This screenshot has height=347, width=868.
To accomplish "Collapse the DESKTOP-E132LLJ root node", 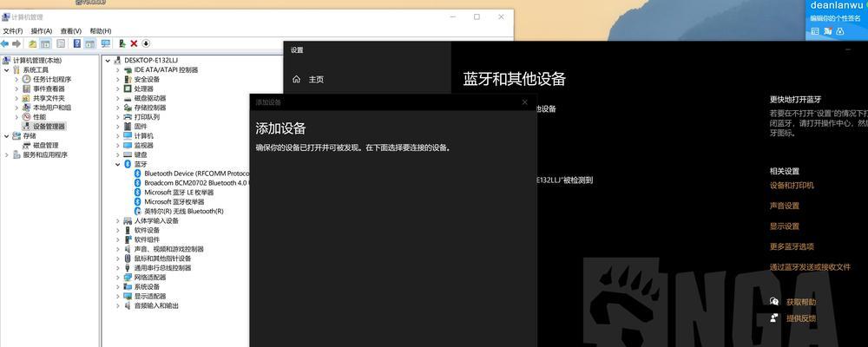I will coord(108,60).
